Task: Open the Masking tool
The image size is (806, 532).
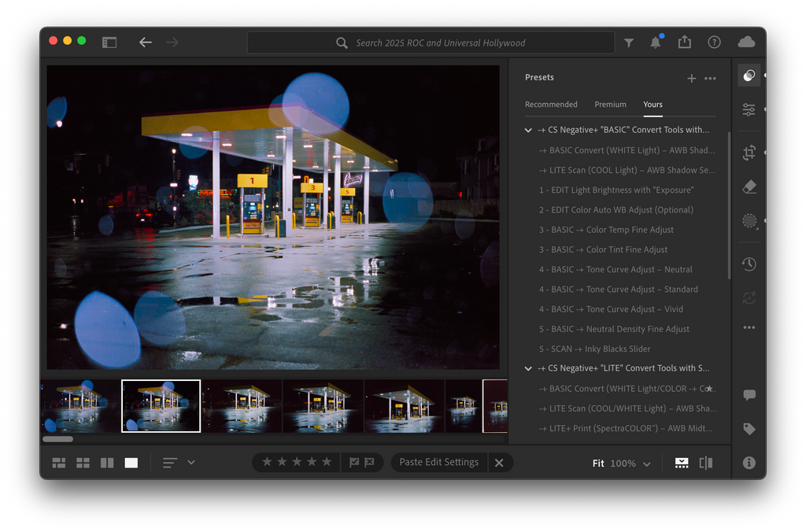Action: click(749, 221)
